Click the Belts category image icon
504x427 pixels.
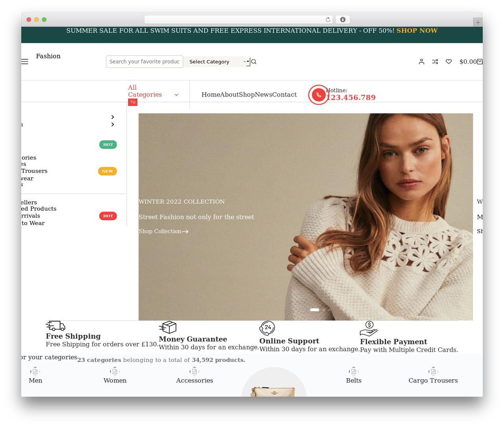click(354, 371)
